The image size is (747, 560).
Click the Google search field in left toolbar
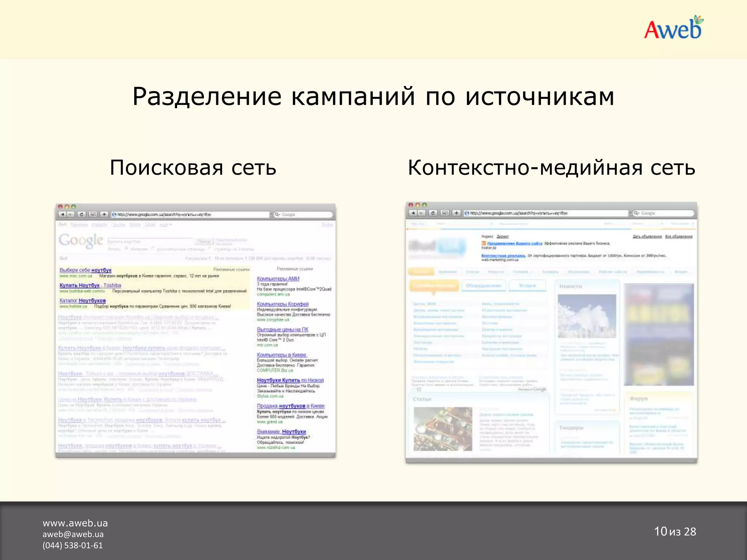303,215
